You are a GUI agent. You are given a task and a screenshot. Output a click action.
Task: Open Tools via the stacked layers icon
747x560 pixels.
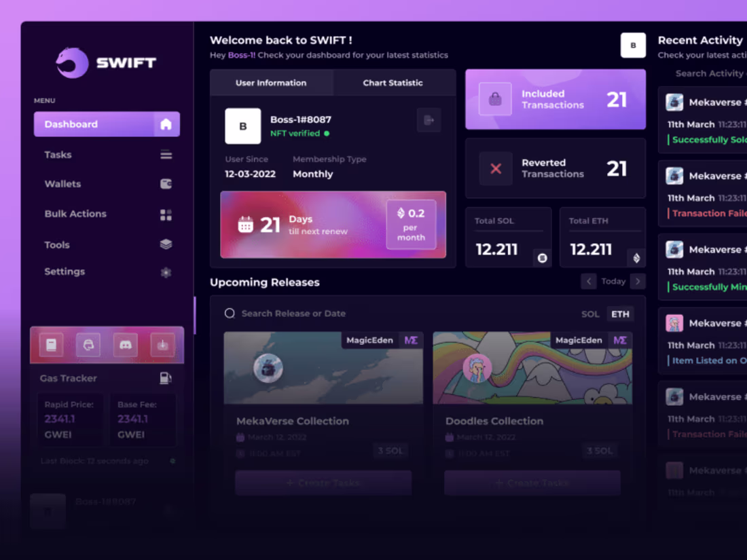pos(166,244)
